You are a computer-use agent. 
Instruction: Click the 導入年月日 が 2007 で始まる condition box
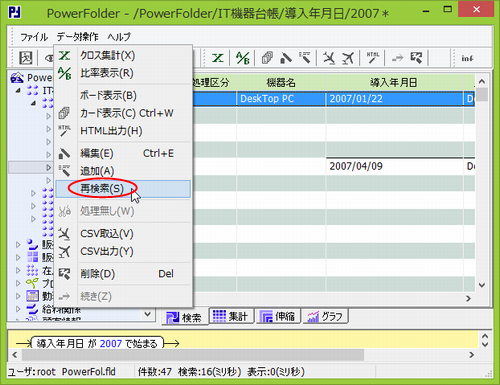point(97,343)
